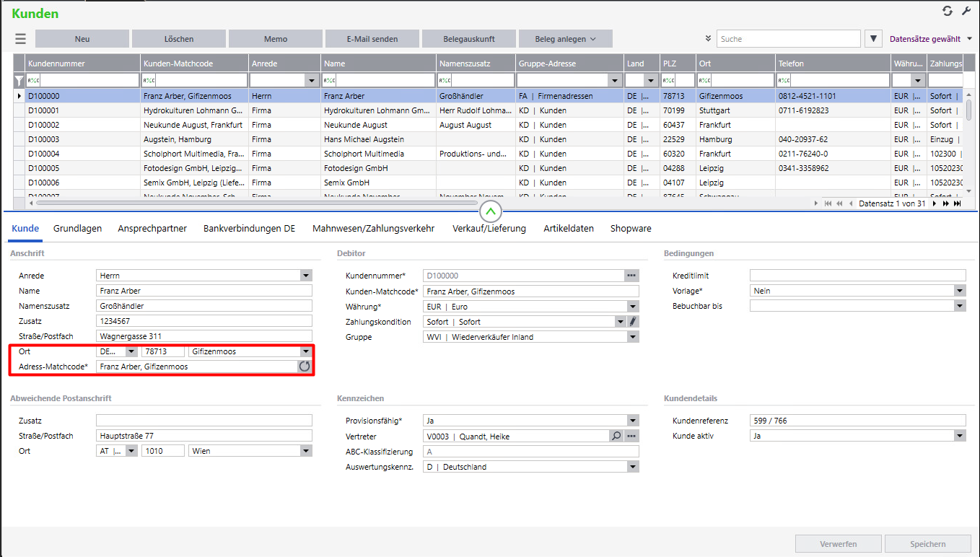980x557 pixels.
Task: Open the hamburger menu beside Neu
Action: pyautogui.click(x=20, y=39)
